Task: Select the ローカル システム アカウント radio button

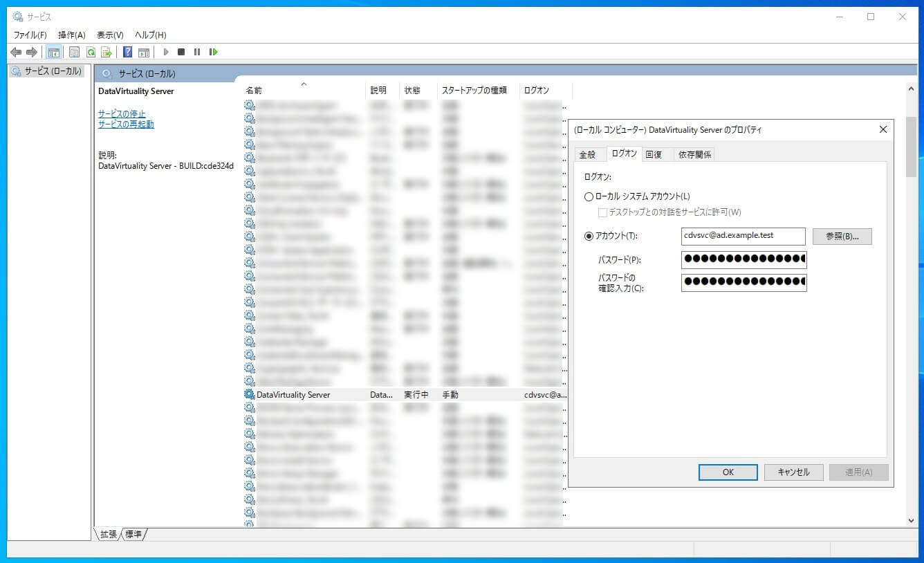Action: tap(589, 196)
